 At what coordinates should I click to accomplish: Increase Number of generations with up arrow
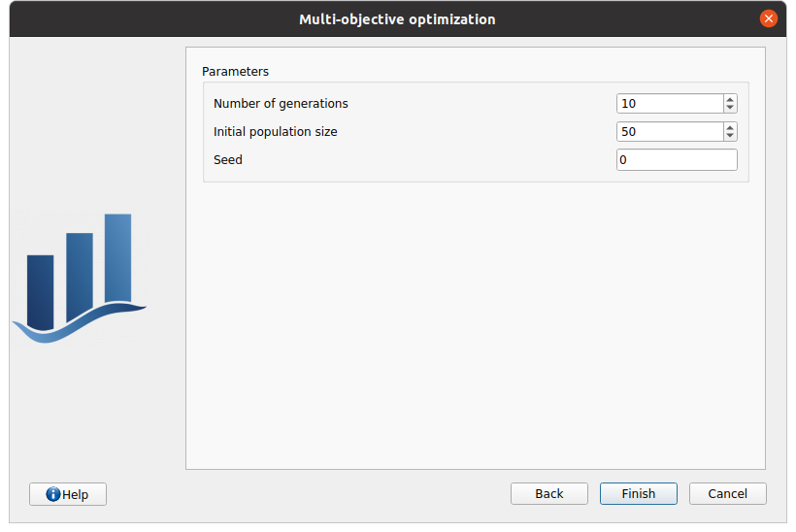coord(730,99)
